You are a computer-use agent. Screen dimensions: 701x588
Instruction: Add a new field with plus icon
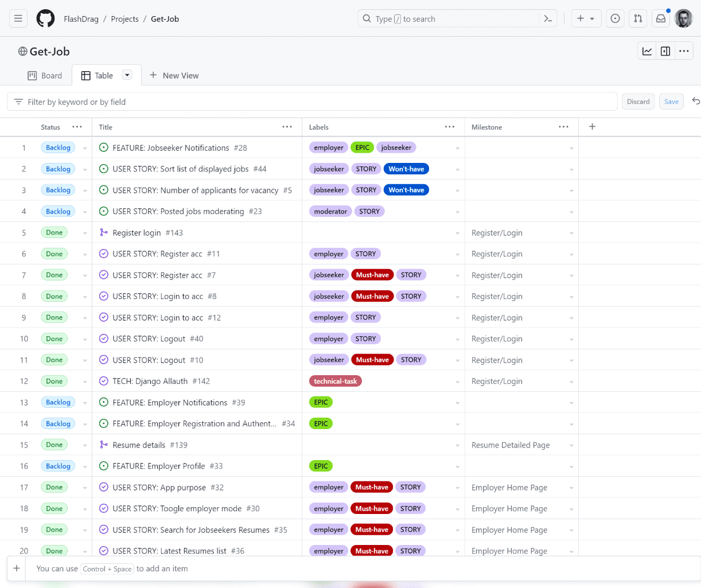tap(593, 127)
